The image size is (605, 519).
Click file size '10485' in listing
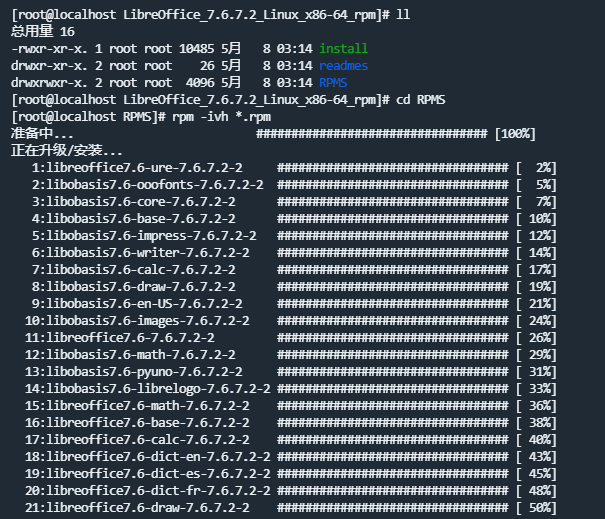pos(196,49)
